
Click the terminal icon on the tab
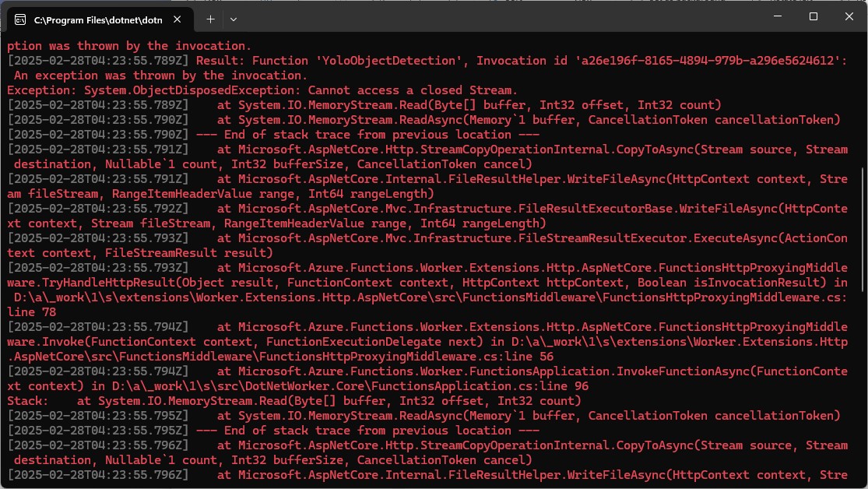click(21, 18)
